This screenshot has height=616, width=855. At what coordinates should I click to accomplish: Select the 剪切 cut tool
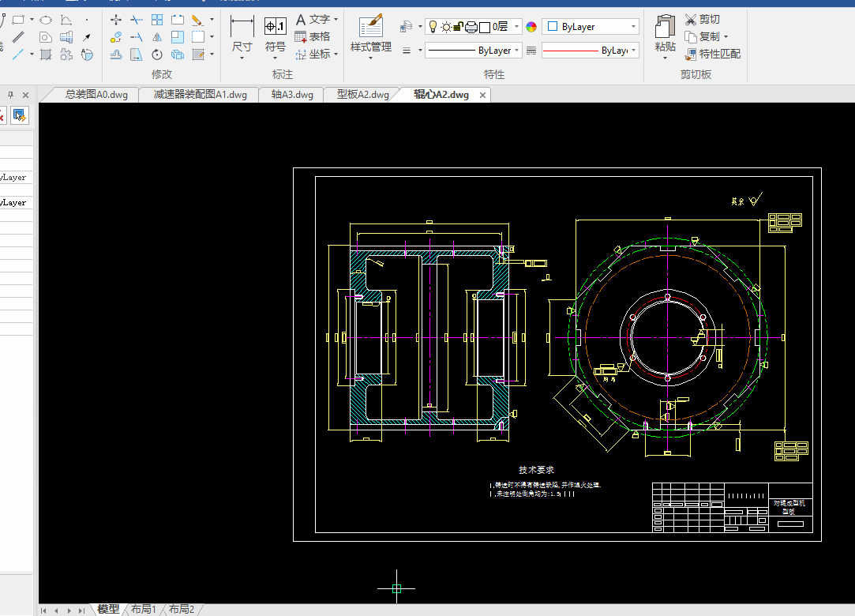(x=702, y=19)
